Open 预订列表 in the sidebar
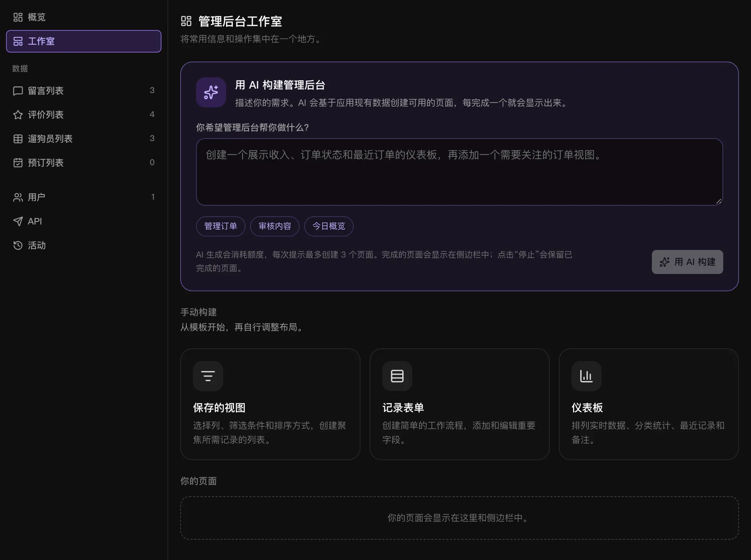 coord(84,163)
